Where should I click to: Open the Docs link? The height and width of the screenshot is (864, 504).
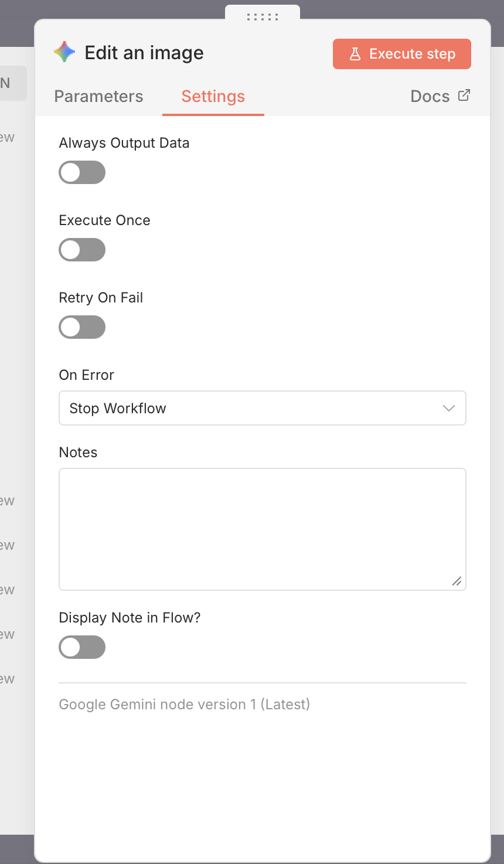tap(430, 97)
